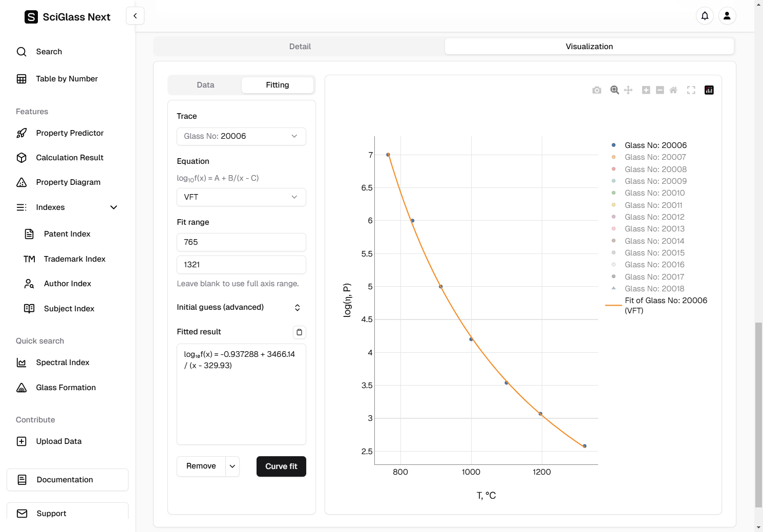Image resolution: width=763 pixels, height=532 pixels.
Task: Copy fitted result to clipboard
Action: point(300,332)
